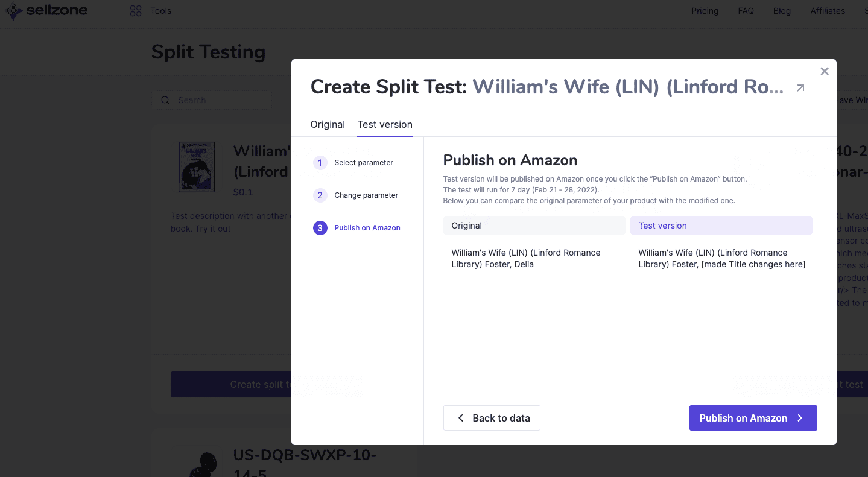Open the Tools grid icon
The image size is (868, 477).
coord(135,10)
